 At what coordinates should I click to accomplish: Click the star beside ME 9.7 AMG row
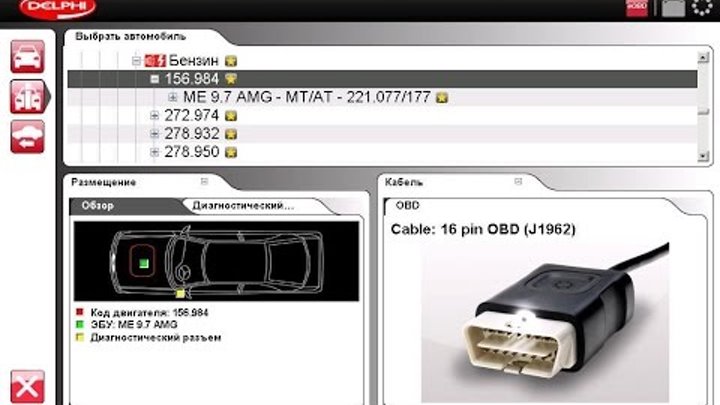point(442,97)
